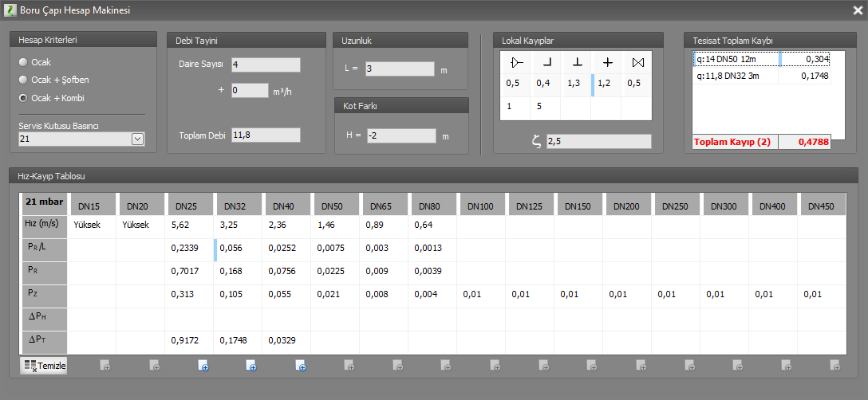Select the q:14 DN50 12m entry
The image size is (868, 400).
(736, 59)
